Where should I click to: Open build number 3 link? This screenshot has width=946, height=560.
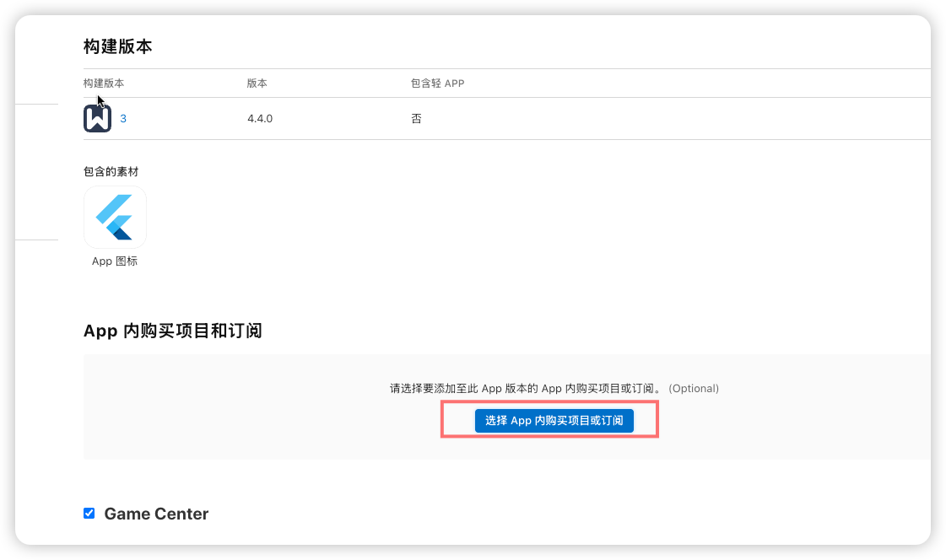(123, 119)
